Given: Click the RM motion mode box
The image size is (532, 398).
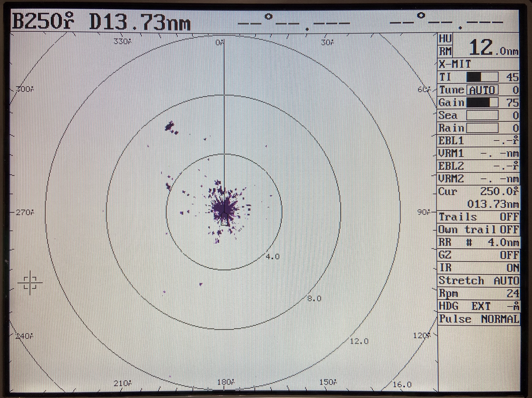Looking at the screenshot, I should tap(445, 51).
